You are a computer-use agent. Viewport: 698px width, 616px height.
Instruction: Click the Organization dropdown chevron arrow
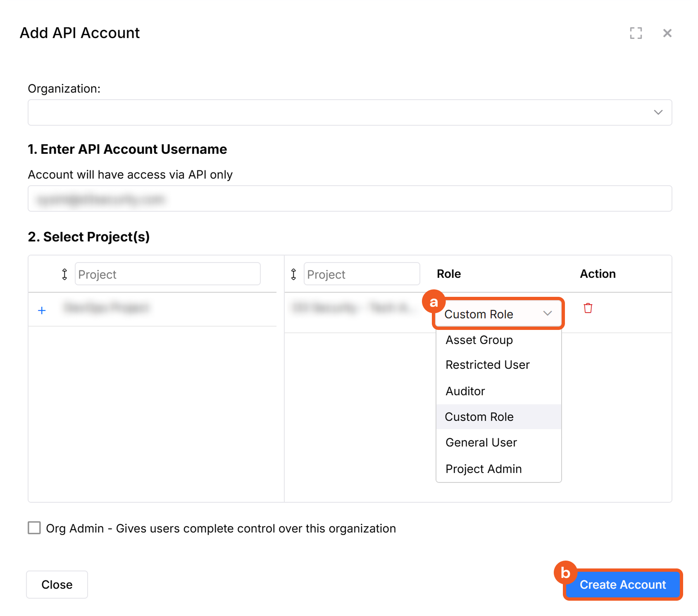[x=658, y=112]
